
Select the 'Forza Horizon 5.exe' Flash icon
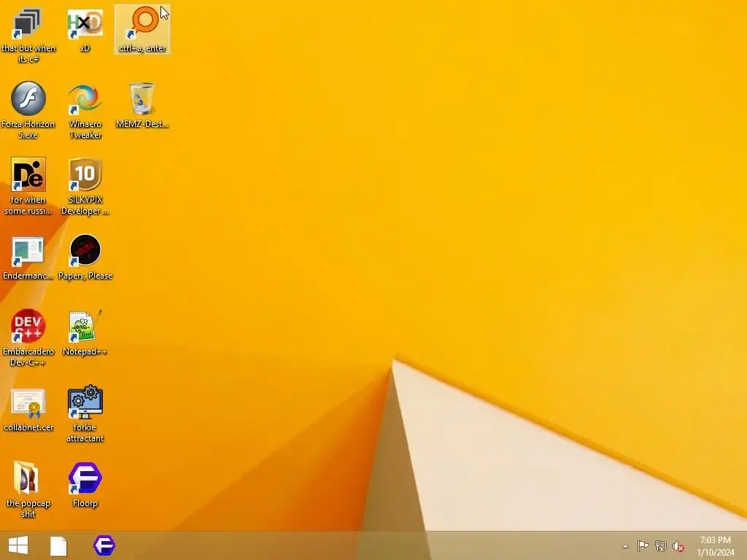click(28, 111)
